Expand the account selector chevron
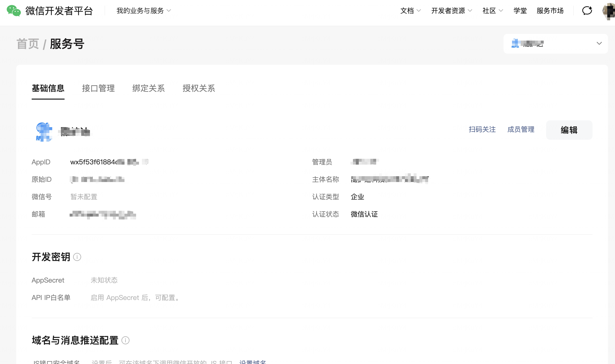This screenshot has height=364, width=615. point(599,44)
